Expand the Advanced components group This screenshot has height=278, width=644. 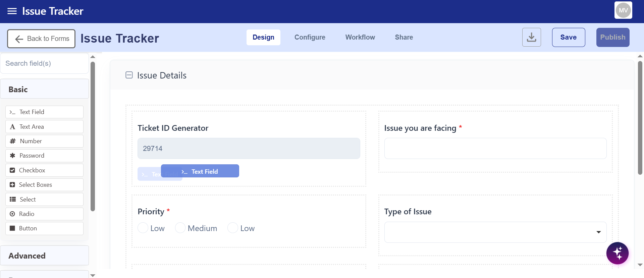pyautogui.click(x=44, y=256)
